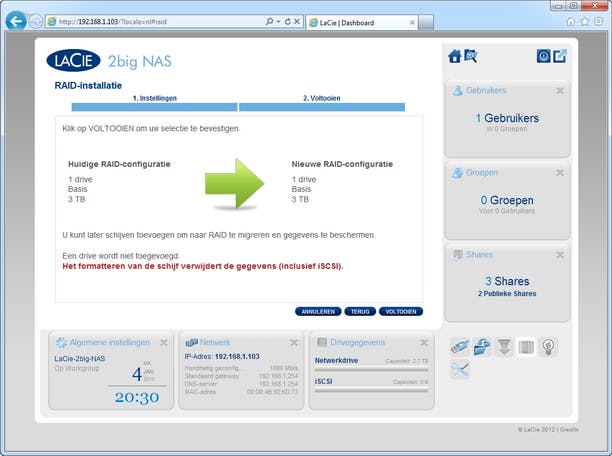
Task: Open the download funnel icon
Action: pyautogui.click(x=504, y=347)
